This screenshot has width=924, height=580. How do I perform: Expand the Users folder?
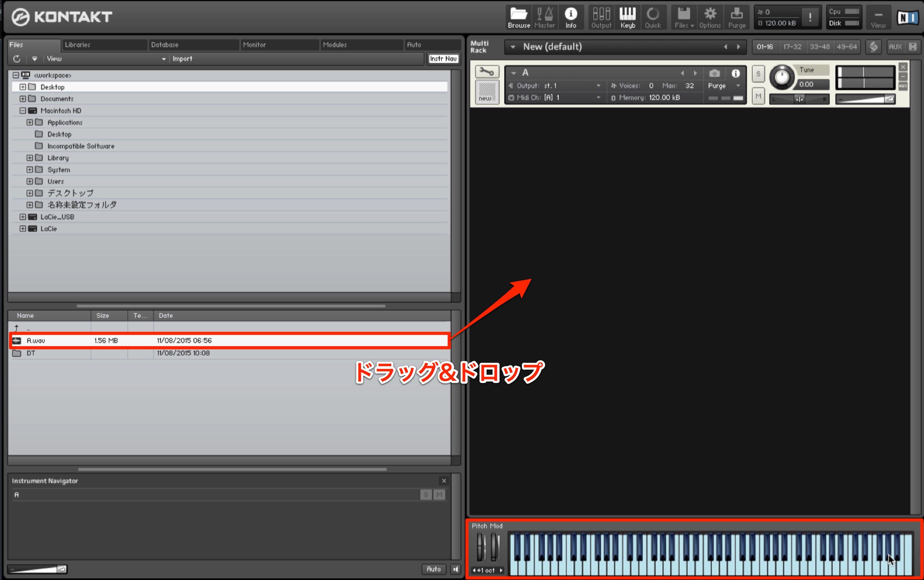30,181
